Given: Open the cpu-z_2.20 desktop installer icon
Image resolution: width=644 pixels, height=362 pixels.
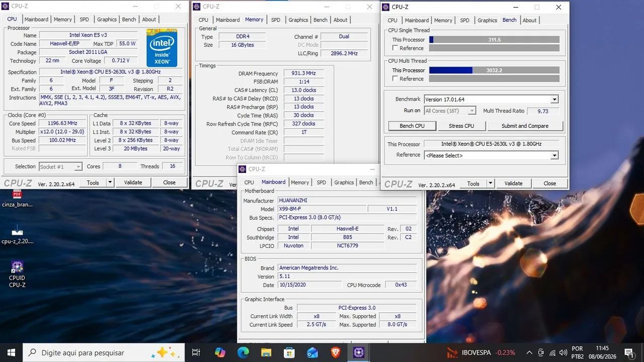Looking at the screenshot, I should [17, 235].
